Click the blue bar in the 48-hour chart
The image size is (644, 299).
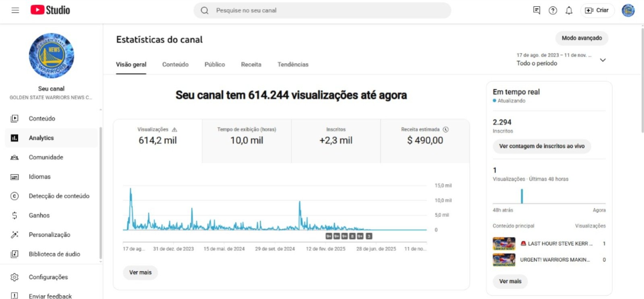coord(522,196)
